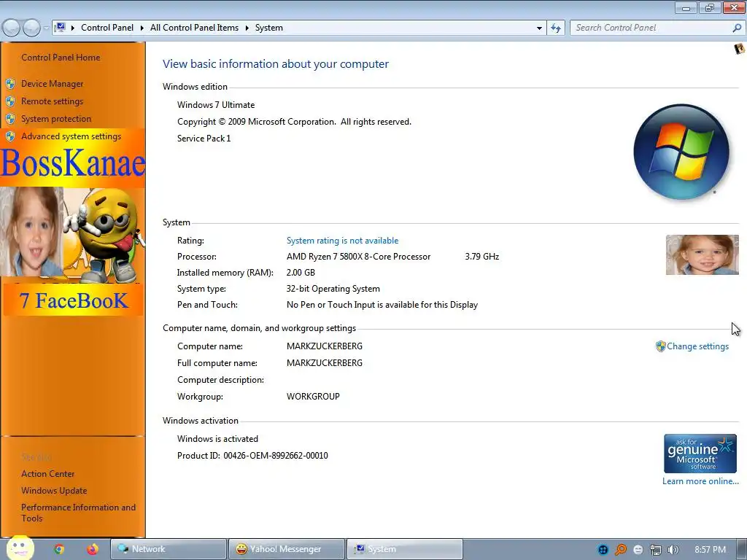Image resolution: width=747 pixels, height=560 pixels.
Task: Select the Full computer name value MARKZUCKERBERG
Action: (x=325, y=363)
